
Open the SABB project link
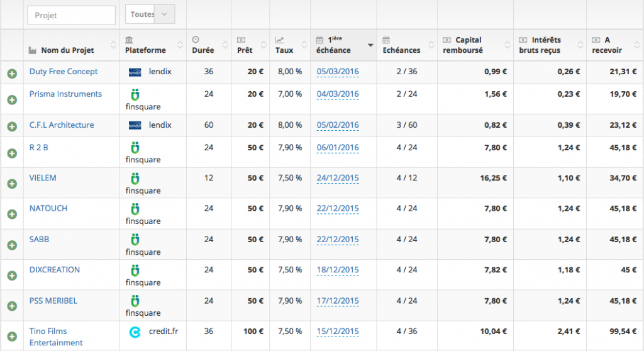[39, 239]
